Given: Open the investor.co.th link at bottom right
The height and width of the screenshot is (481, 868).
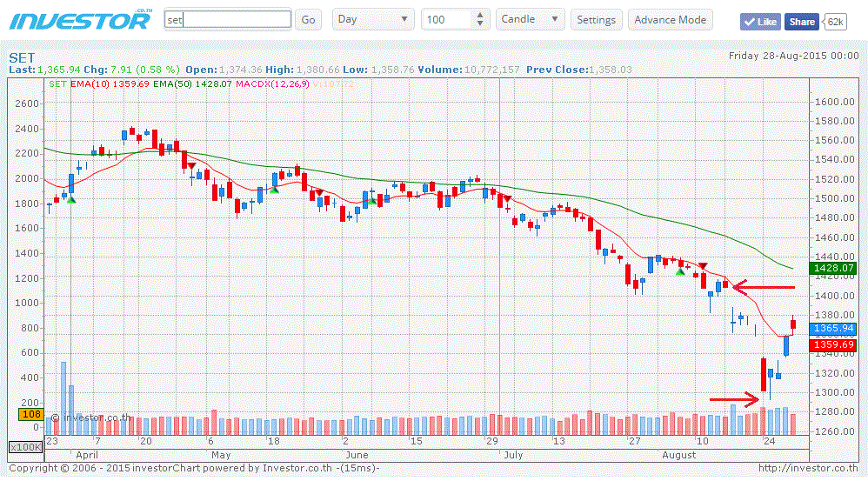Looking at the screenshot, I should click(x=807, y=468).
